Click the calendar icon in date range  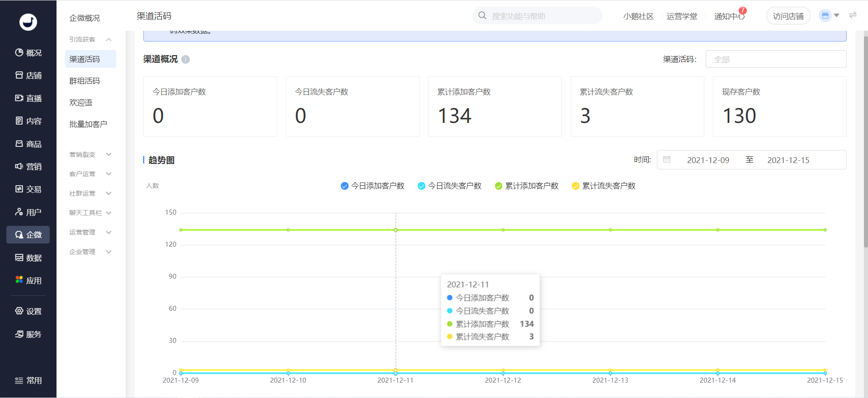click(667, 160)
